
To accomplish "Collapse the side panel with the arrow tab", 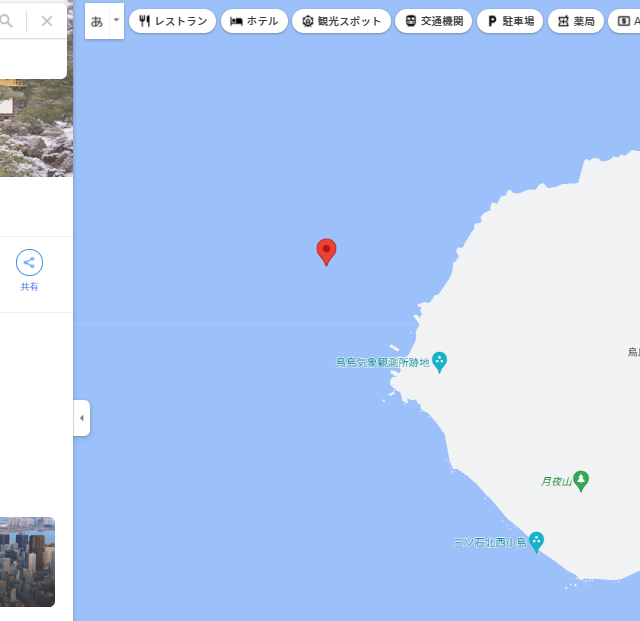I will coord(82,418).
